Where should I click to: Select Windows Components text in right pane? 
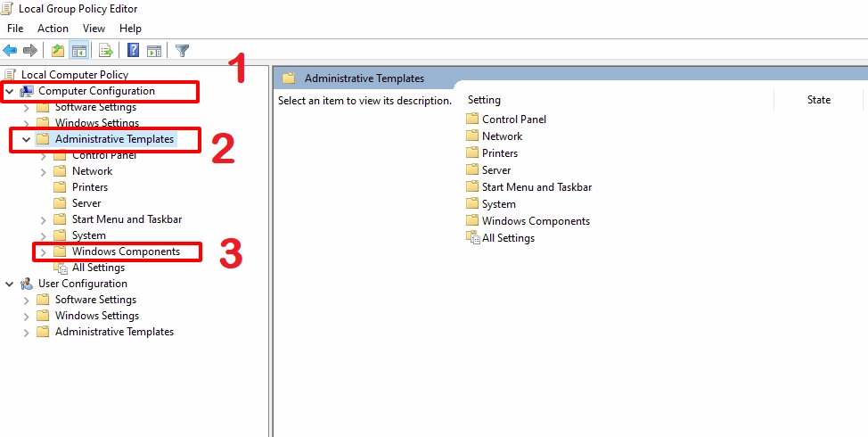point(536,221)
